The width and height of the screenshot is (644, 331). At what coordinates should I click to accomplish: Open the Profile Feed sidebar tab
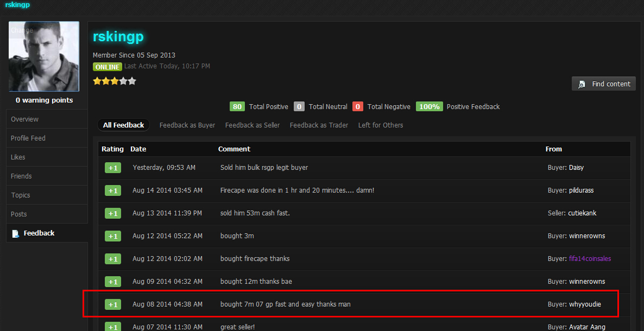[47, 138]
